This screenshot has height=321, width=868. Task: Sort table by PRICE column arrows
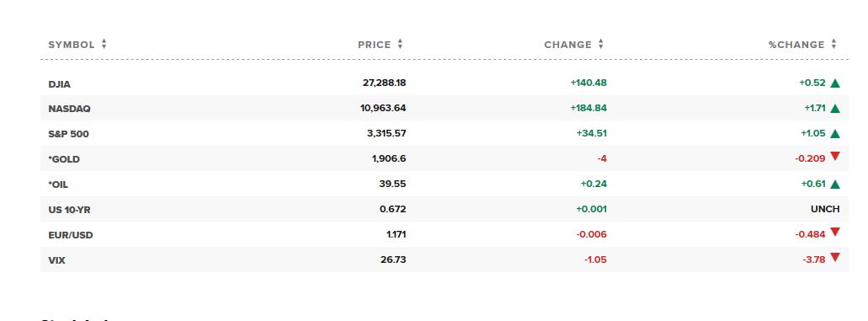pos(400,45)
